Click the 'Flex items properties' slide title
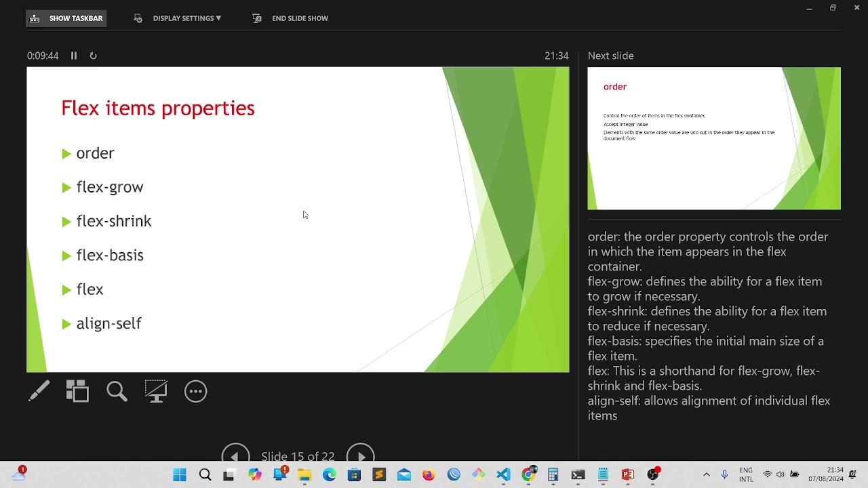Screen dimensions: 868x488 click(158, 108)
